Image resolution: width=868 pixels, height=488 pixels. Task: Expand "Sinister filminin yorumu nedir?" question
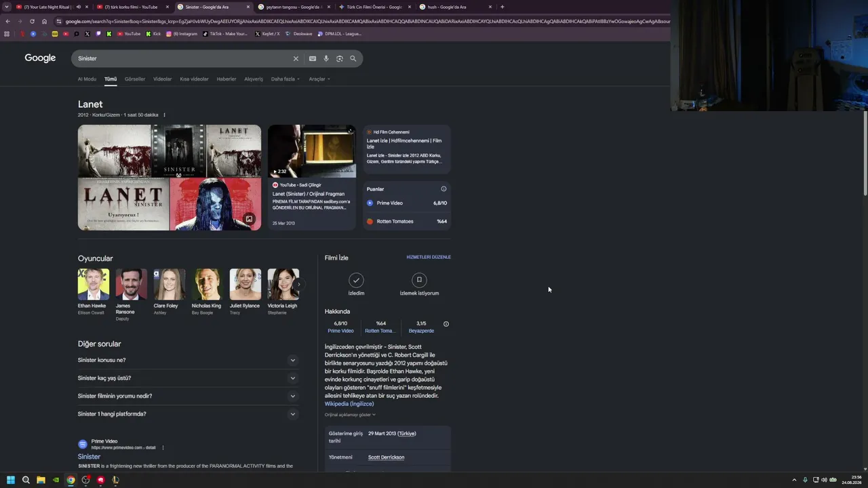click(x=188, y=396)
